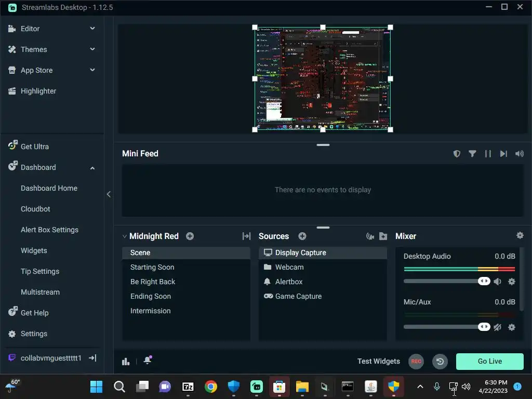This screenshot has height=399, width=532.
Task: Select the Game Capture source
Action: [x=323, y=296]
